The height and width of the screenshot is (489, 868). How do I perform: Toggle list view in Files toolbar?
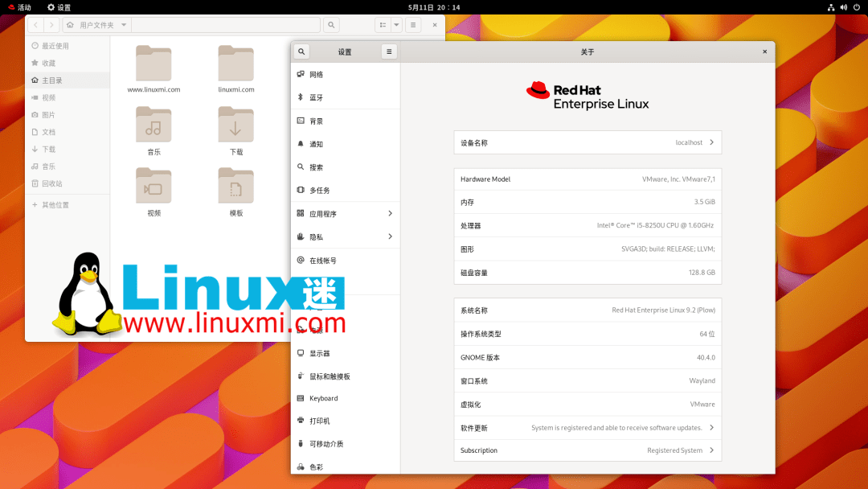tap(383, 25)
